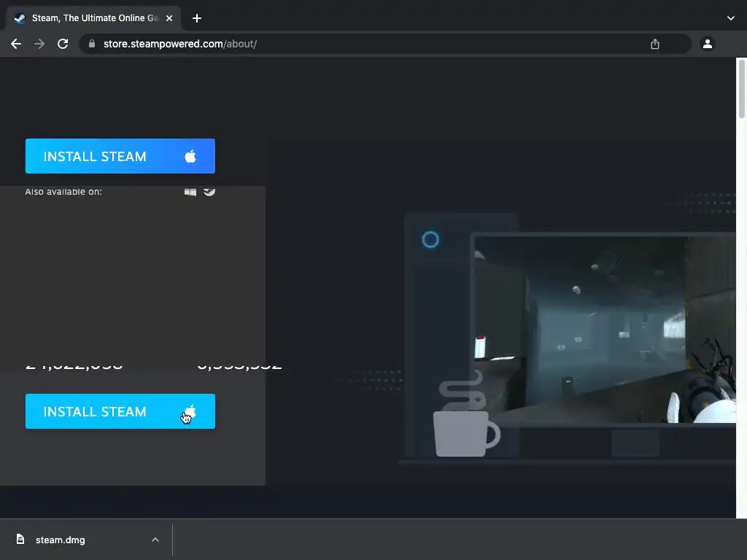Screen dimensions: 747x560
Task: Click the Portal game video preview
Action: [605, 329]
